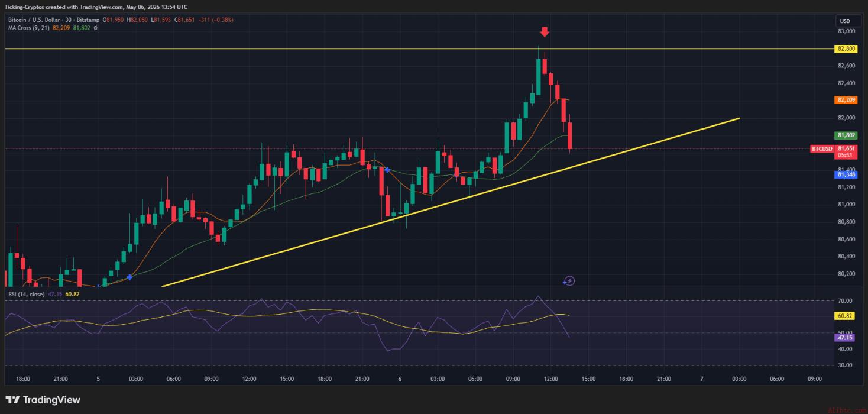The width and height of the screenshot is (868, 414).
Task: Click the 80,400 price axis label
Action: [x=847, y=257]
